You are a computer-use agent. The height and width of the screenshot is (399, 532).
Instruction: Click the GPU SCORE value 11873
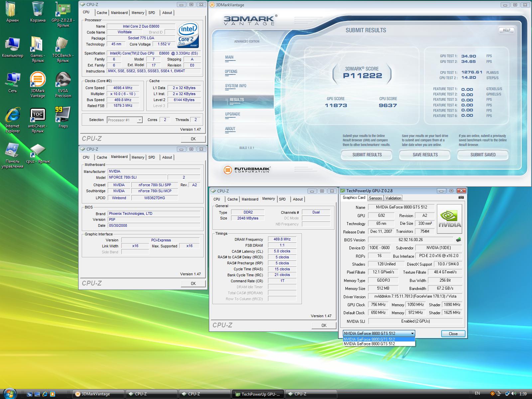click(x=336, y=105)
